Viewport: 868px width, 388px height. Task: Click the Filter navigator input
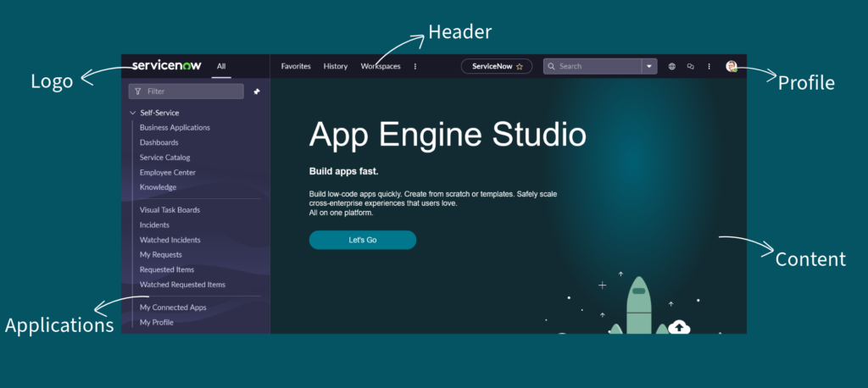pyautogui.click(x=186, y=91)
